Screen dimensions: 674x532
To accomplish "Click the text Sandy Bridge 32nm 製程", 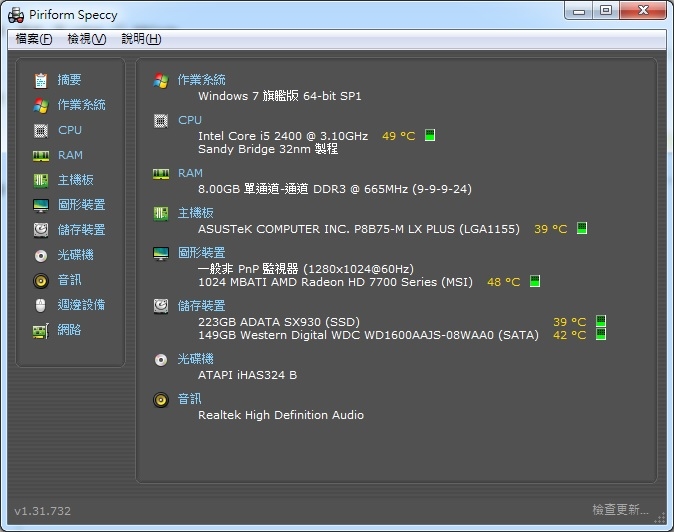I will tap(268, 149).
